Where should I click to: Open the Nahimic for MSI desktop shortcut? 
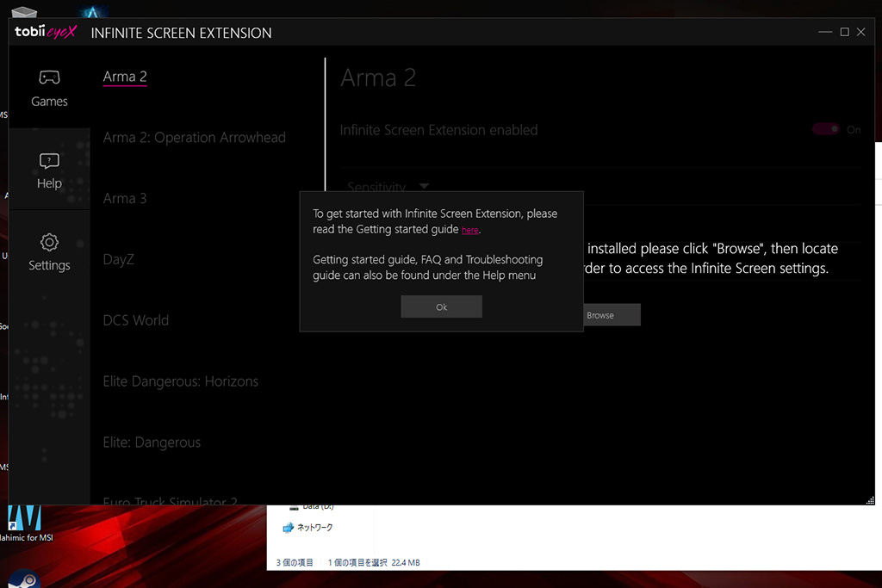(25, 524)
